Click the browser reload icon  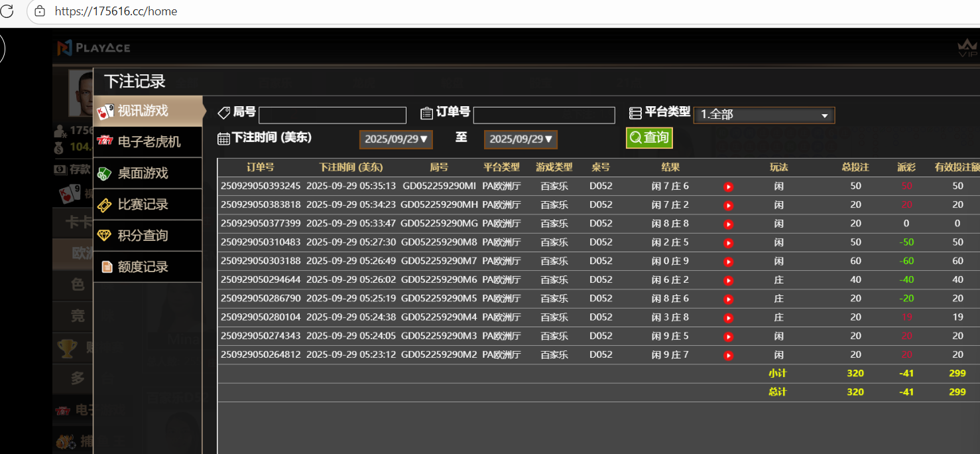click(x=7, y=11)
